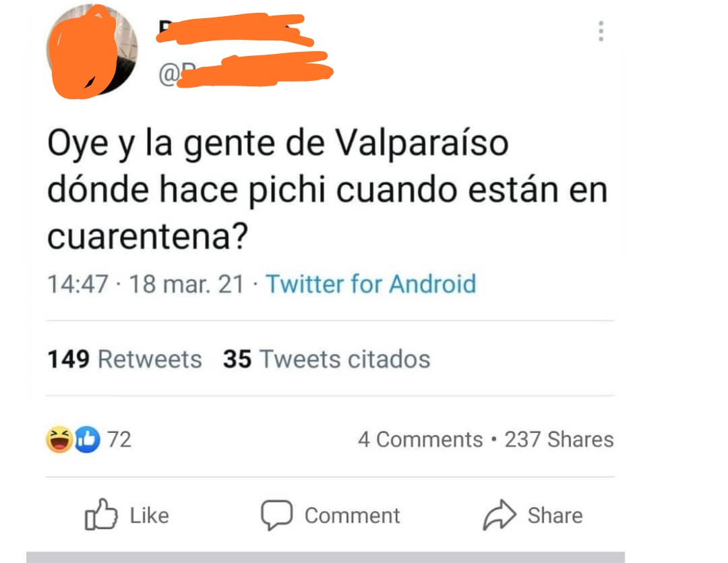The height and width of the screenshot is (563, 728).
Task: Click the laughing face reaction emoji
Action: click(x=59, y=439)
